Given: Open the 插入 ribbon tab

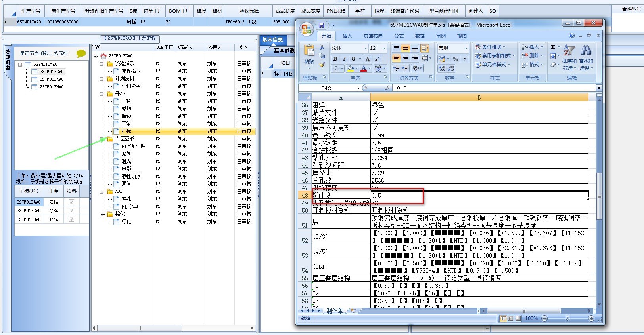Looking at the screenshot, I should pos(347,36).
